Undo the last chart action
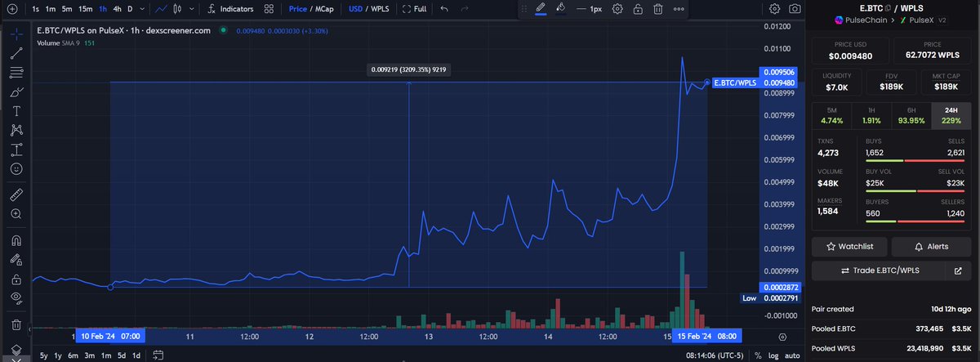 click(x=444, y=9)
